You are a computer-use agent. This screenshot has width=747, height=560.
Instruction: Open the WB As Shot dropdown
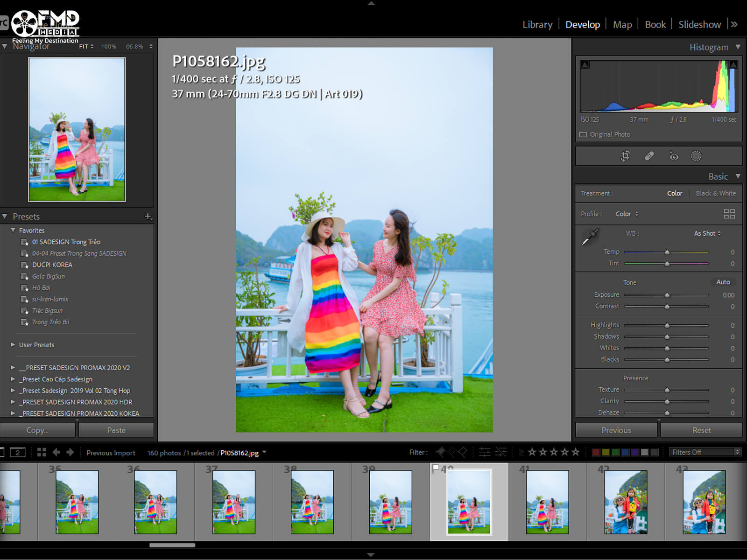[x=707, y=233]
